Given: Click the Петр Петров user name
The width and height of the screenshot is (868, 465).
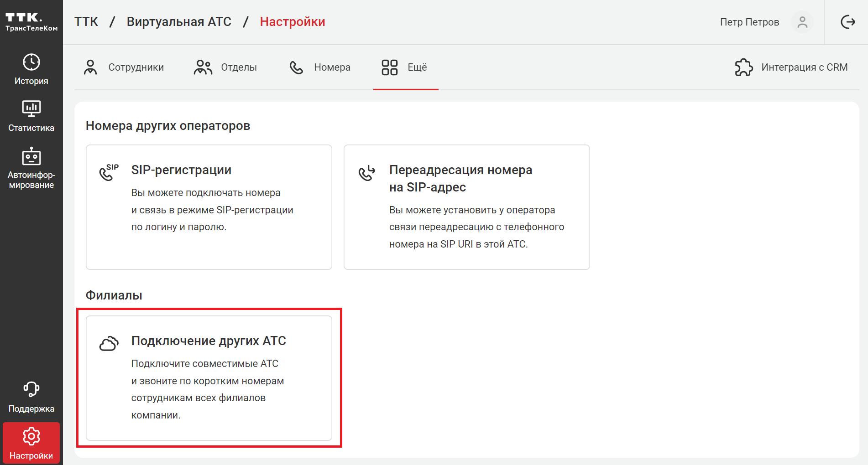Looking at the screenshot, I should tap(749, 22).
